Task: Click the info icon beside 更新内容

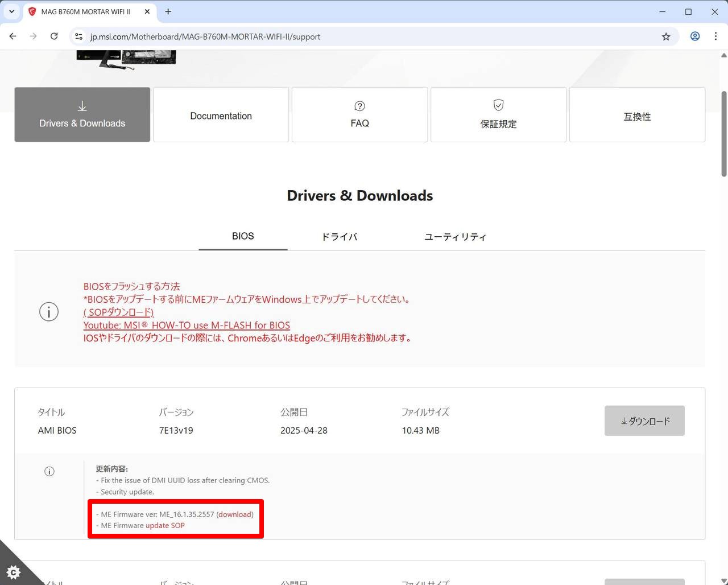Action: tap(49, 471)
